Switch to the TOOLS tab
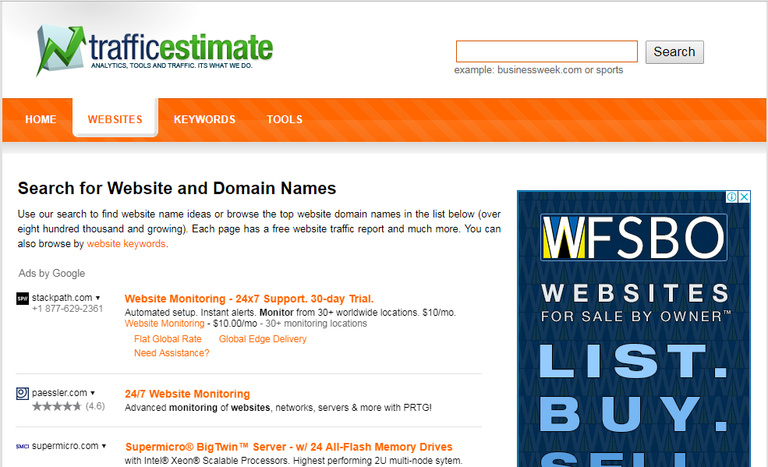This screenshot has height=467, width=768. tap(284, 120)
